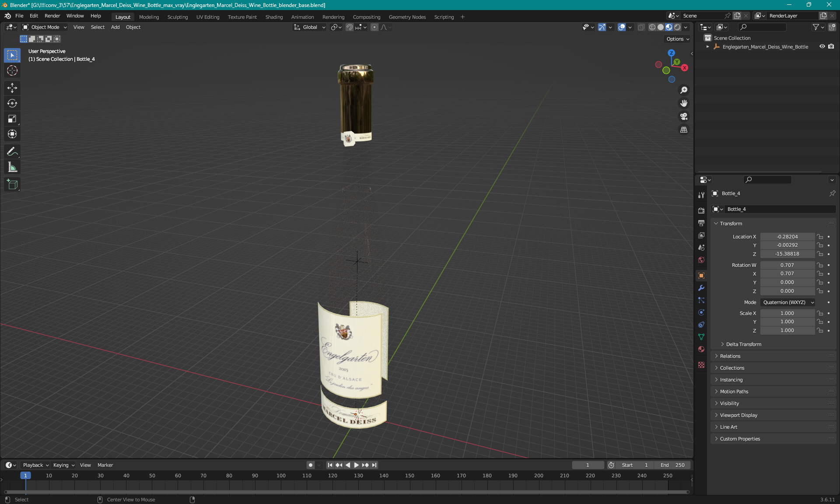Expand Englegarten collection in outliner

pyautogui.click(x=708, y=47)
